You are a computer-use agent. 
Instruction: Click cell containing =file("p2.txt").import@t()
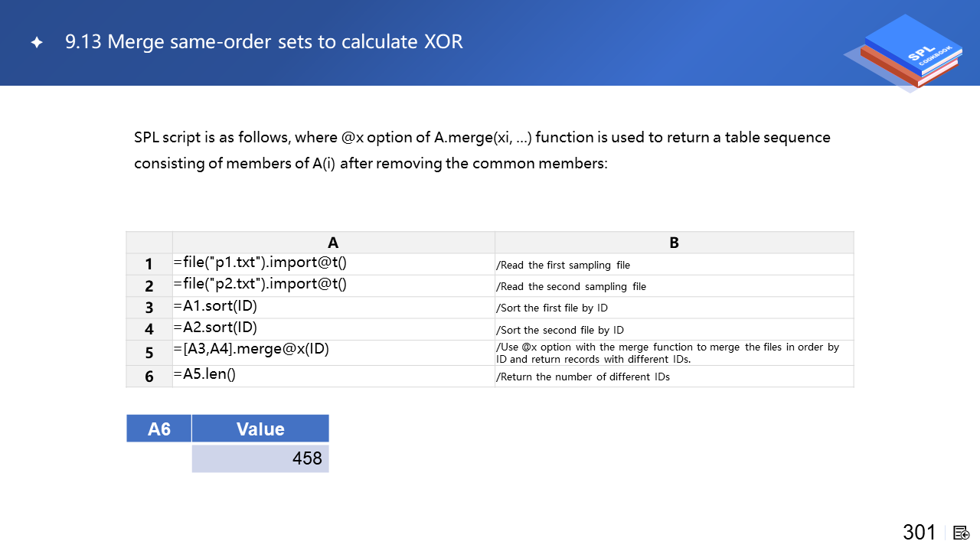[260, 285]
